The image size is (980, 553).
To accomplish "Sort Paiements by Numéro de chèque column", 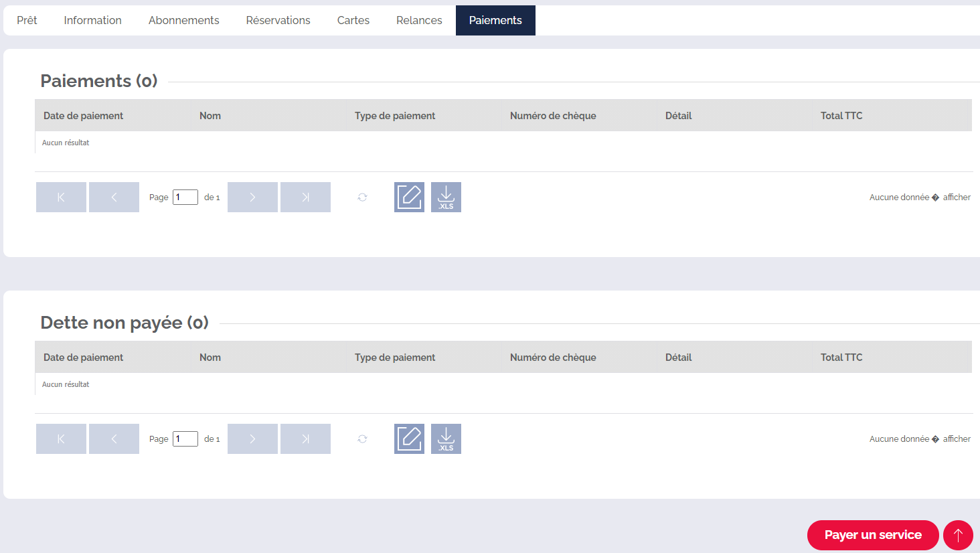I will pos(553,116).
